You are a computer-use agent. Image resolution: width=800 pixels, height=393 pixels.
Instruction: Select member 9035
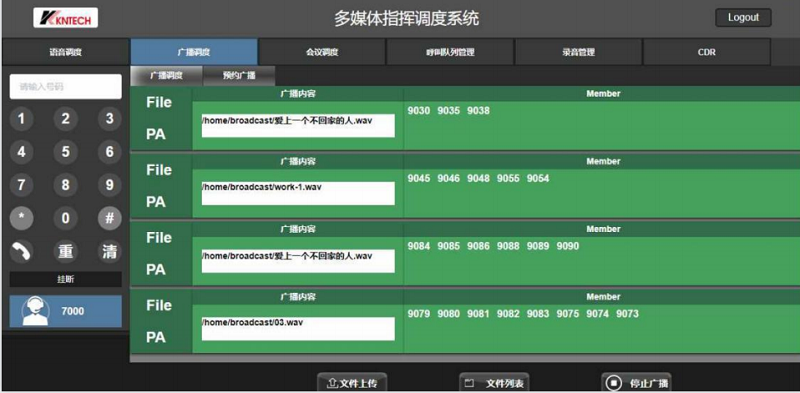click(x=448, y=111)
